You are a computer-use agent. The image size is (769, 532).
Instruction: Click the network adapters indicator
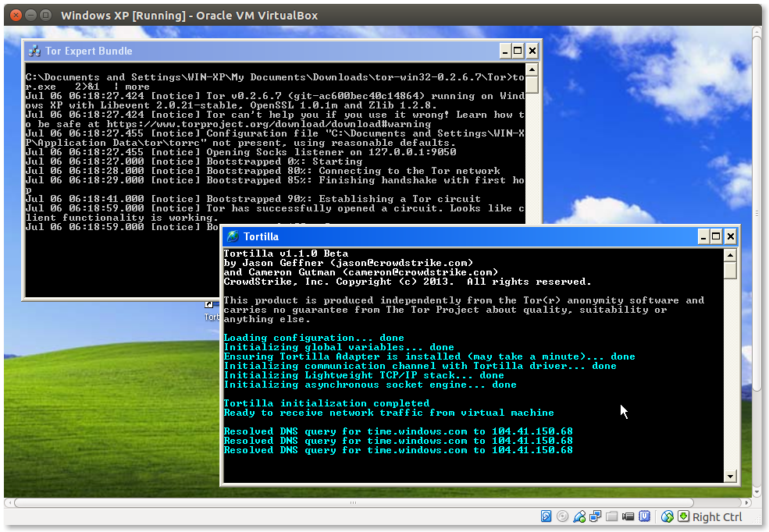point(596,516)
